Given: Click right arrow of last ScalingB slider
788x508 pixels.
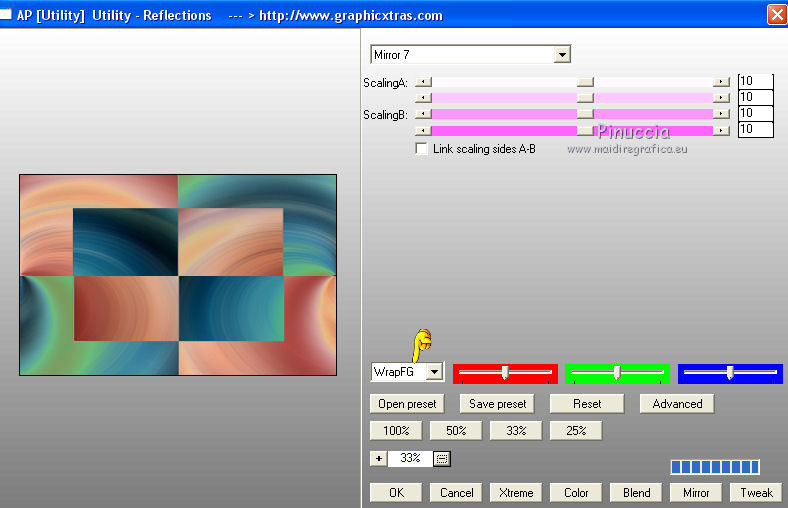Looking at the screenshot, I should click(x=721, y=131).
